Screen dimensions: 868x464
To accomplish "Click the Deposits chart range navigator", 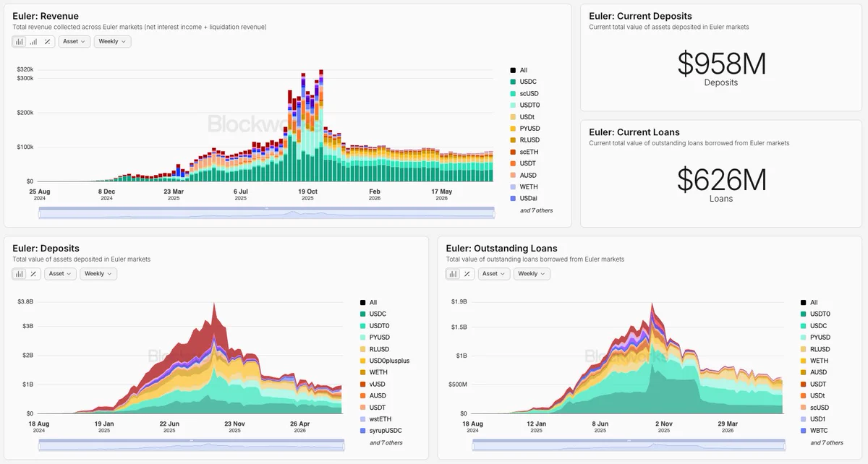I will (x=191, y=444).
